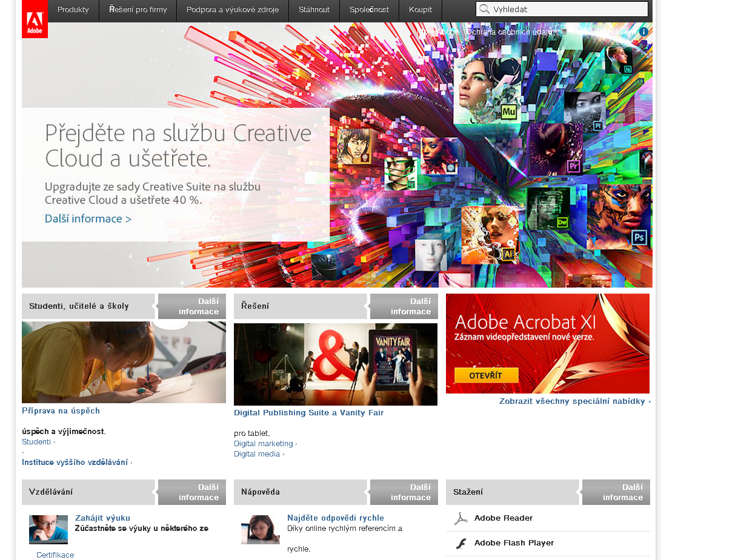Open the 'Zahájit výuku' link

point(102,518)
